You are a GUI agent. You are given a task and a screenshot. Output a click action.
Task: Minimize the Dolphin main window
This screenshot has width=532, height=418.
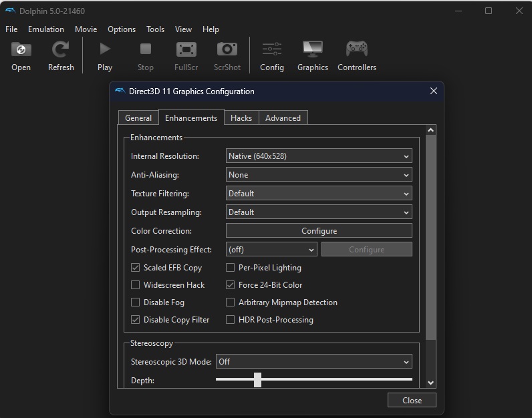[458, 11]
